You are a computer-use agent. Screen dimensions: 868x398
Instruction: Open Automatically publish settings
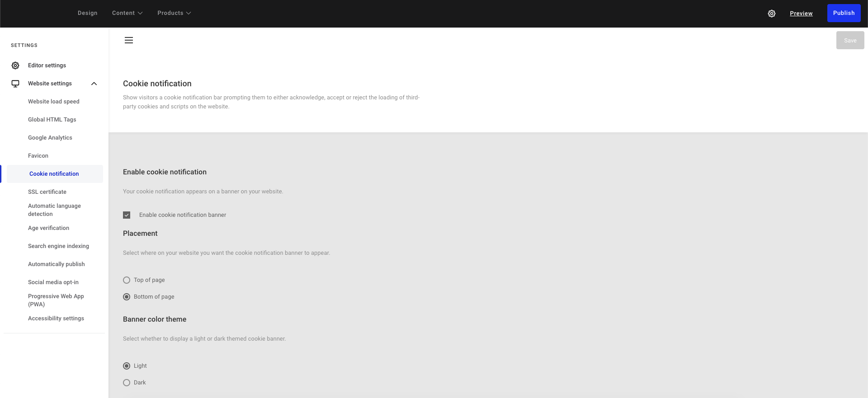click(57, 264)
